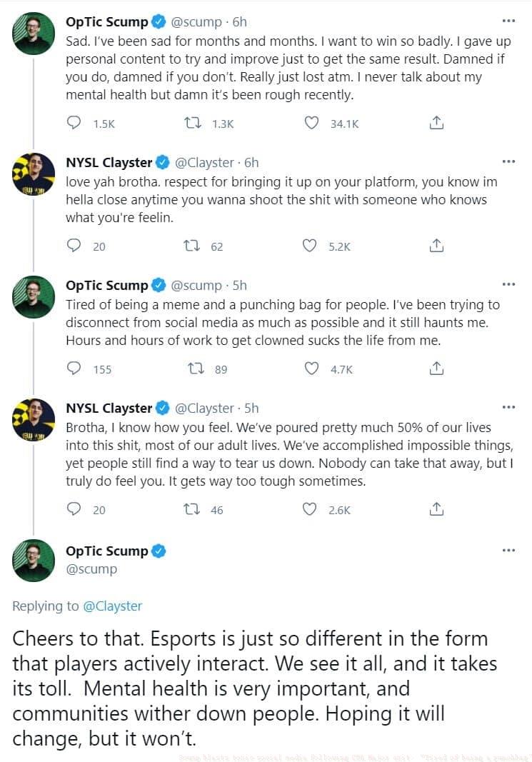
Task: Expand more menu on the final Scump reply
Action: point(508,550)
